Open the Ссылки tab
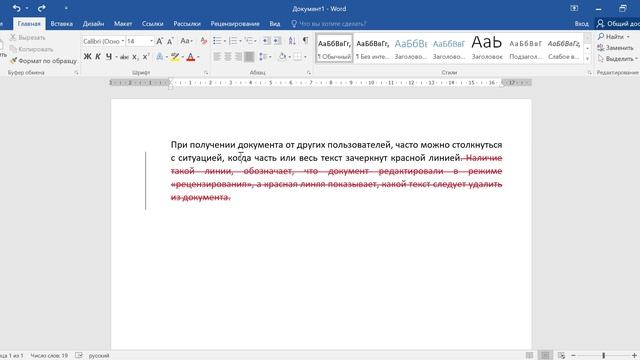The height and width of the screenshot is (360, 640). click(153, 24)
